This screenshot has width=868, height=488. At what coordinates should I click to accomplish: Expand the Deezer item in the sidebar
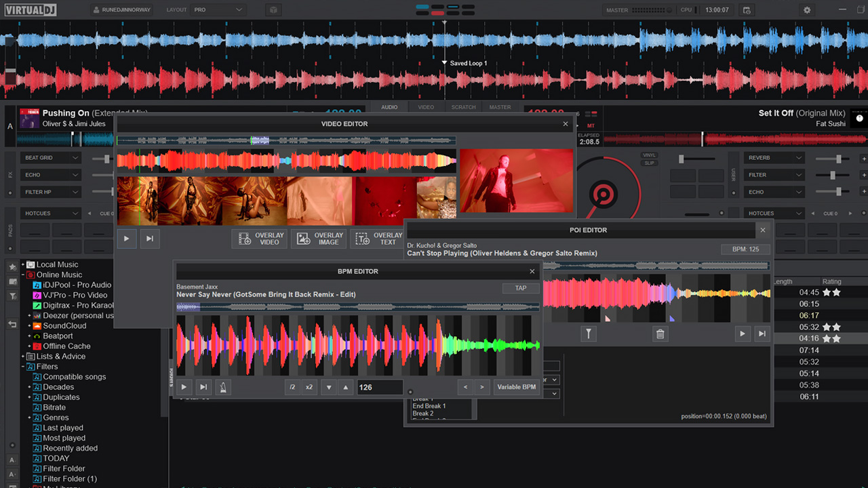[x=30, y=315]
